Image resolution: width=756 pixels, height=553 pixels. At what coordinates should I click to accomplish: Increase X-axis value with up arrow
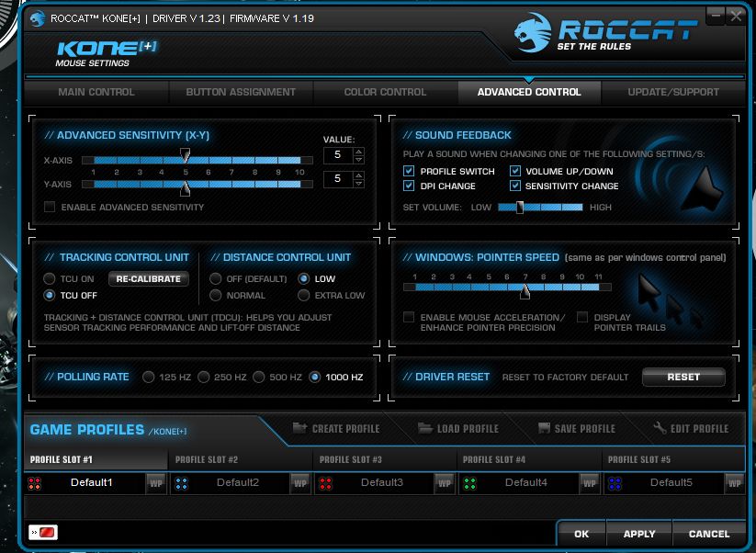coord(359,152)
